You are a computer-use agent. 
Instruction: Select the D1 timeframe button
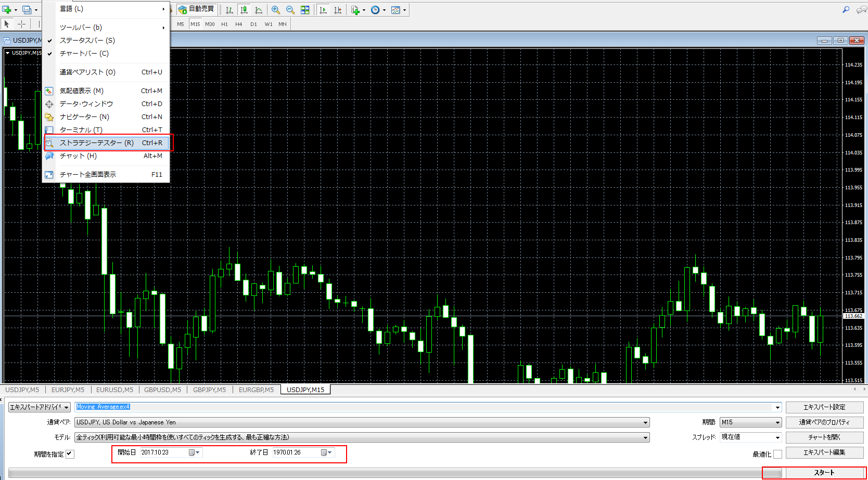coord(253,24)
